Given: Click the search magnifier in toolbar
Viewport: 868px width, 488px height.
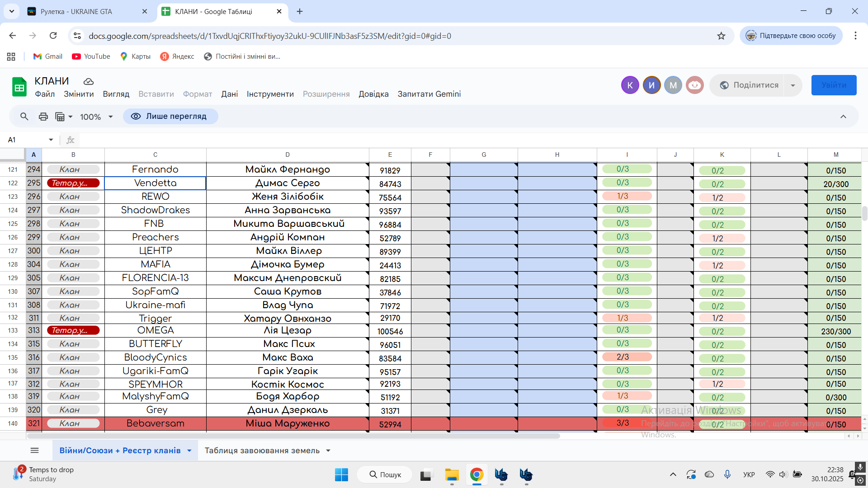Looking at the screenshot, I should coord(24,117).
